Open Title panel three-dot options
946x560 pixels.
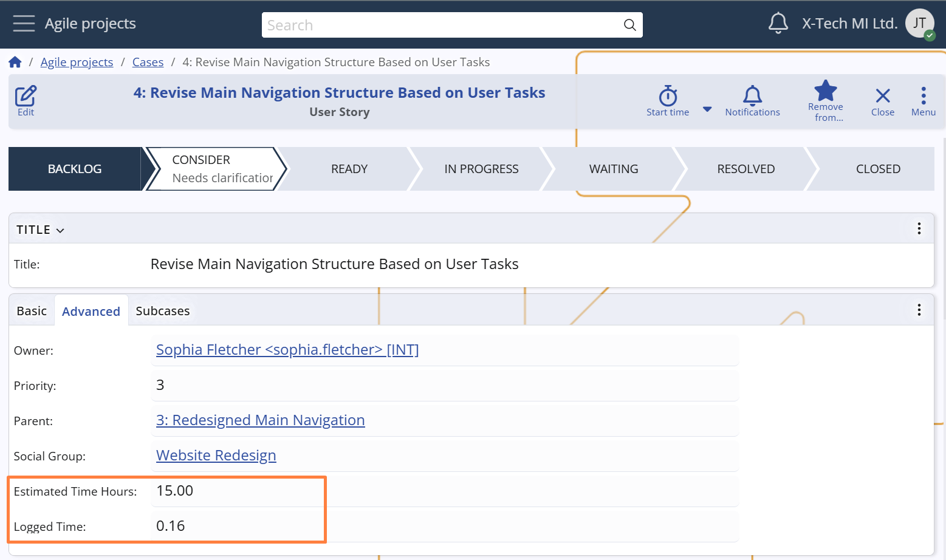click(919, 228)
